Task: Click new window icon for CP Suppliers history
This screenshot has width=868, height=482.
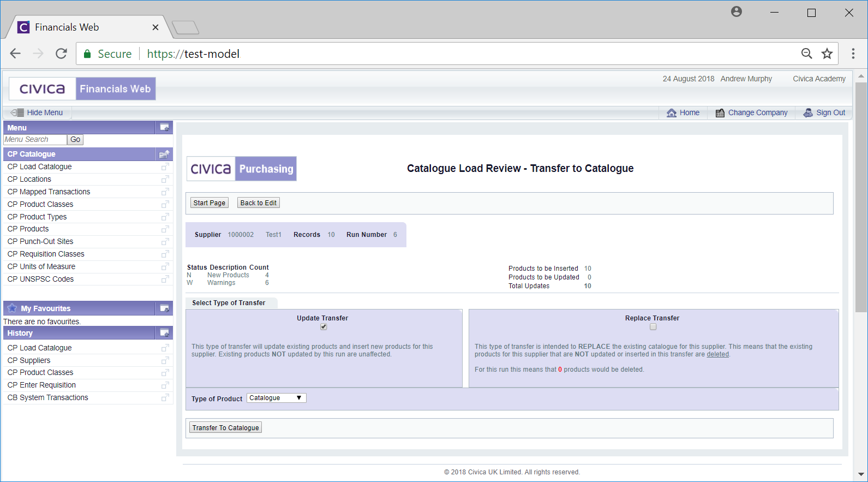Action: coord(165,360)
